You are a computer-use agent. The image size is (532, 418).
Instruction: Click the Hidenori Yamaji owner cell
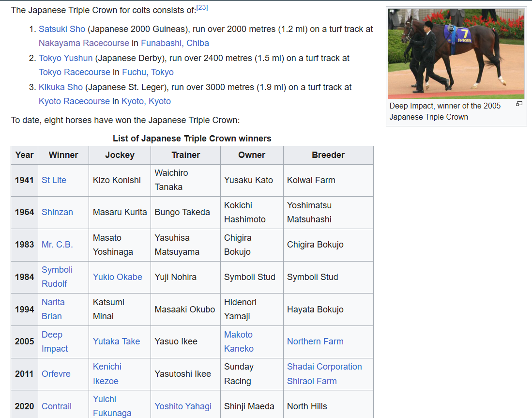click(x=252, y=310)
